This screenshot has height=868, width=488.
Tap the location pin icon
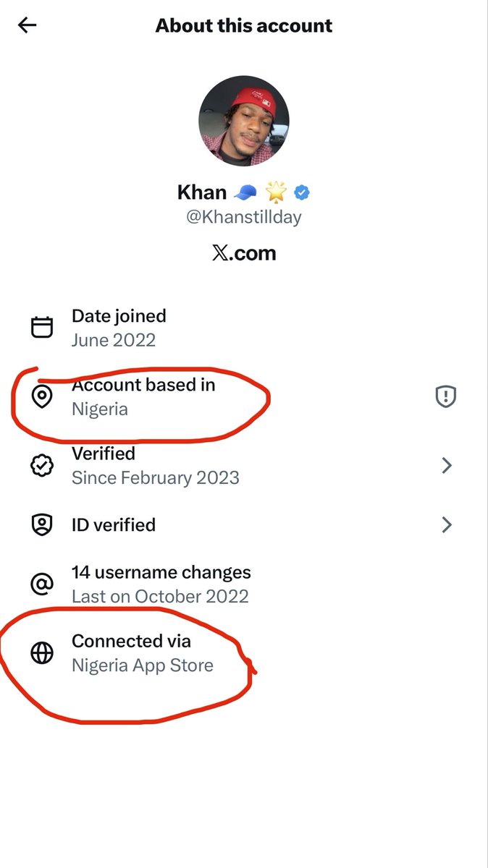(42, 396)
